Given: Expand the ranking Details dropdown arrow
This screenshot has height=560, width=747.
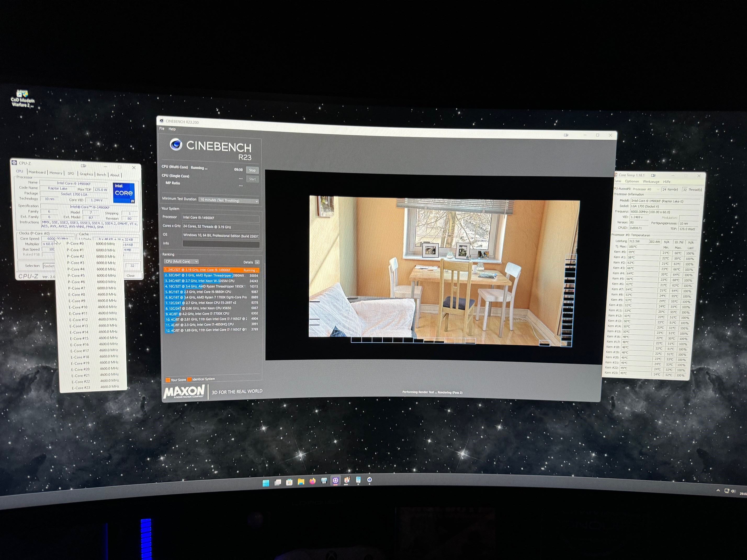Looking at the screenshot, I should pos(257,262).
